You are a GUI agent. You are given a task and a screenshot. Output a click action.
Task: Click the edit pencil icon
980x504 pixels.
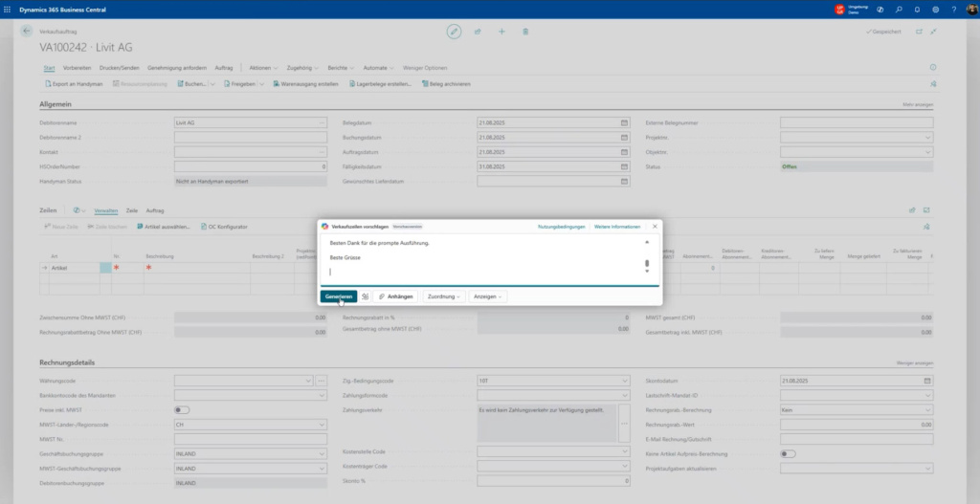[x=455, y=32]
